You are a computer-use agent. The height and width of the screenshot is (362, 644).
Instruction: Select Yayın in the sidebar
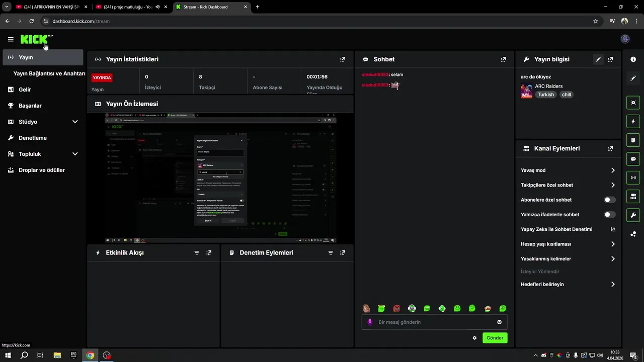click(43, 57)
